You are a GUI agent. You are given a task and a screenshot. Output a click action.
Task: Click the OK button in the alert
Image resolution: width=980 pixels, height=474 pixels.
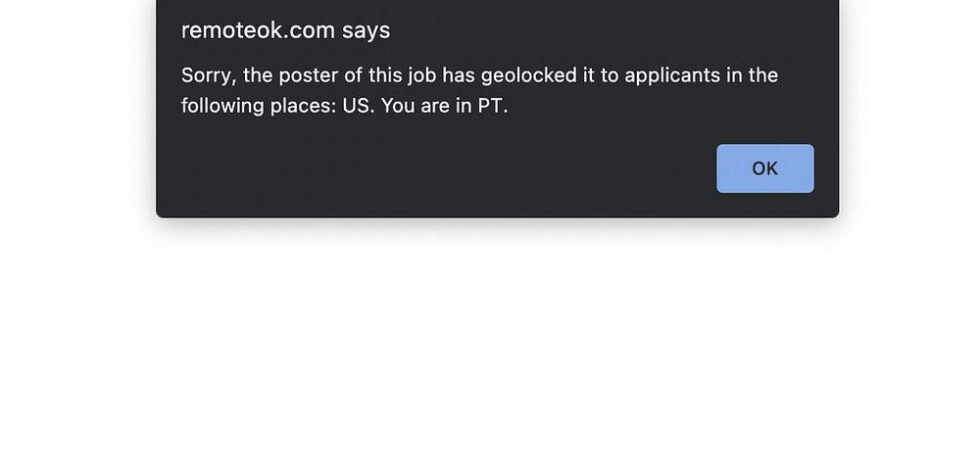point(764,168)
